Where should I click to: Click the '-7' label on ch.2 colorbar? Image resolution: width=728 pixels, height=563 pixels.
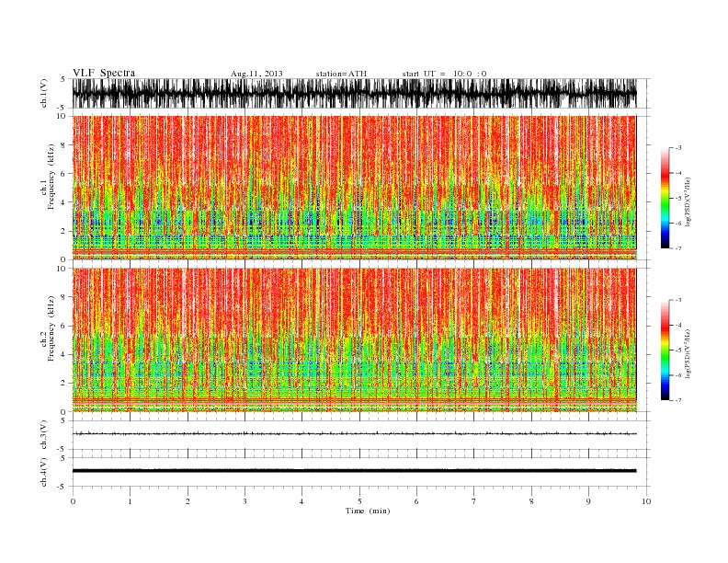677,400
